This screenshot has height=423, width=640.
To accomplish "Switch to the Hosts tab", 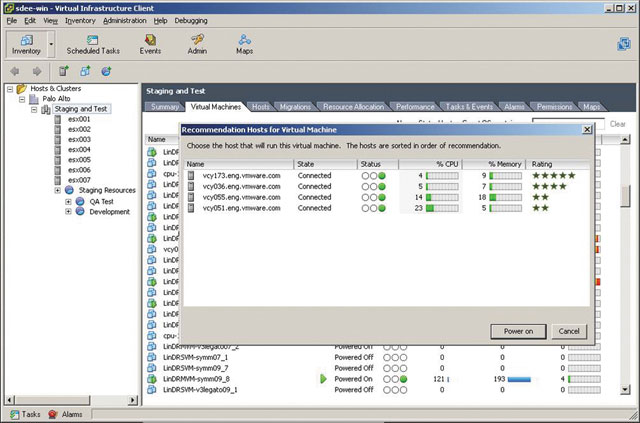I will click(x=260, y=107).
